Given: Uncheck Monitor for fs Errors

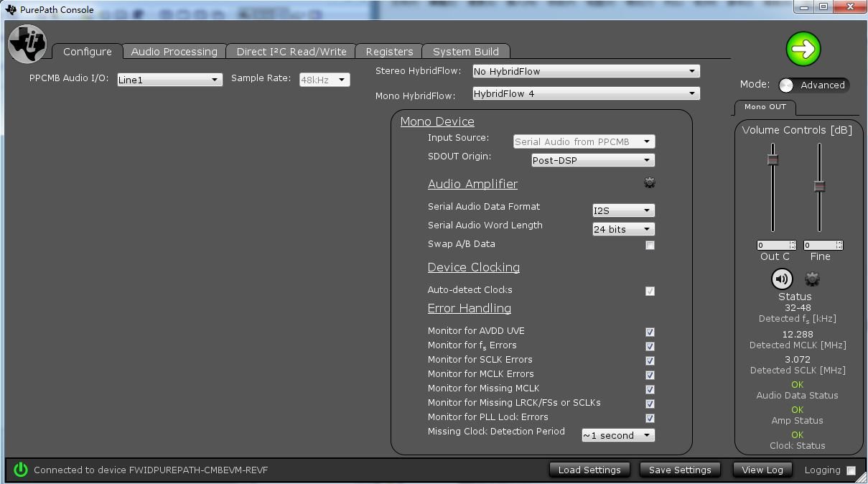Looking at the screenshot, I should [650, 346].
